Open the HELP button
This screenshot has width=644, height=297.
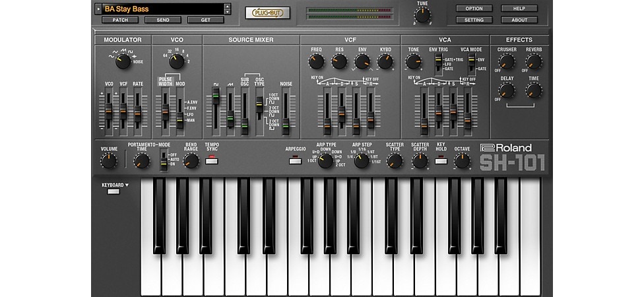pyautogui.click(x=519, y=8)
